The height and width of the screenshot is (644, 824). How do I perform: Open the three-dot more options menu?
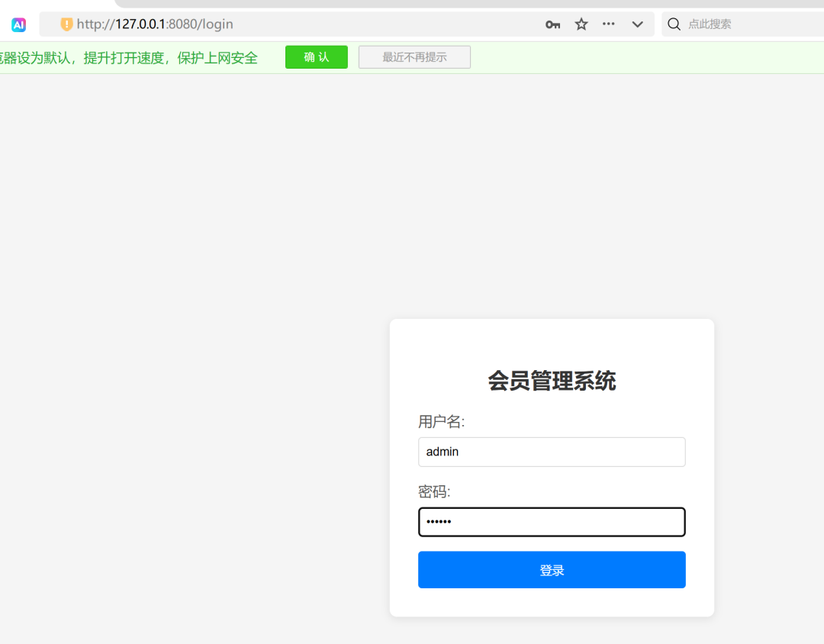coord(609,24)
